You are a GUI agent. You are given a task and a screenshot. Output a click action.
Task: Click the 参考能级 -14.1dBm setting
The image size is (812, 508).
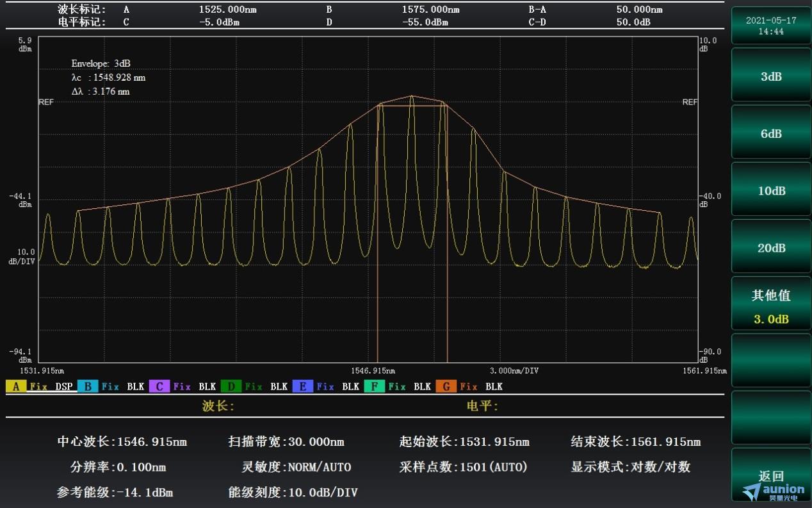click(x=115, y=493)
